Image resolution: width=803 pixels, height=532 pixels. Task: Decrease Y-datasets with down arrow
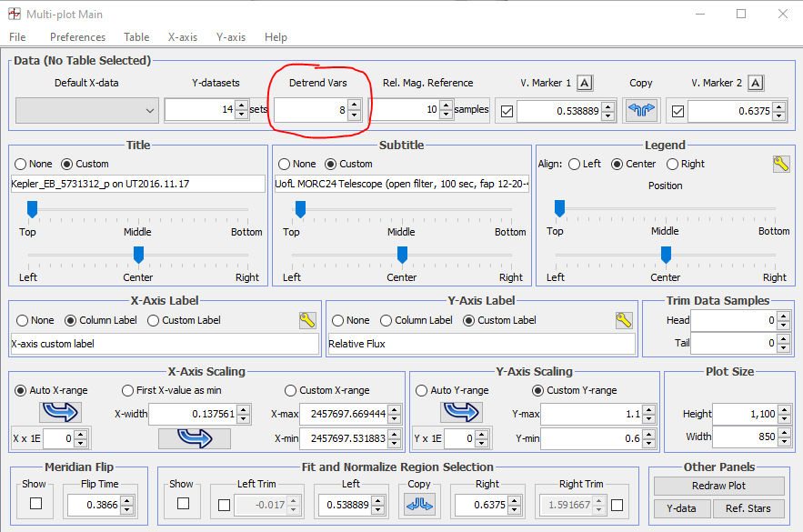click(241, 115)
